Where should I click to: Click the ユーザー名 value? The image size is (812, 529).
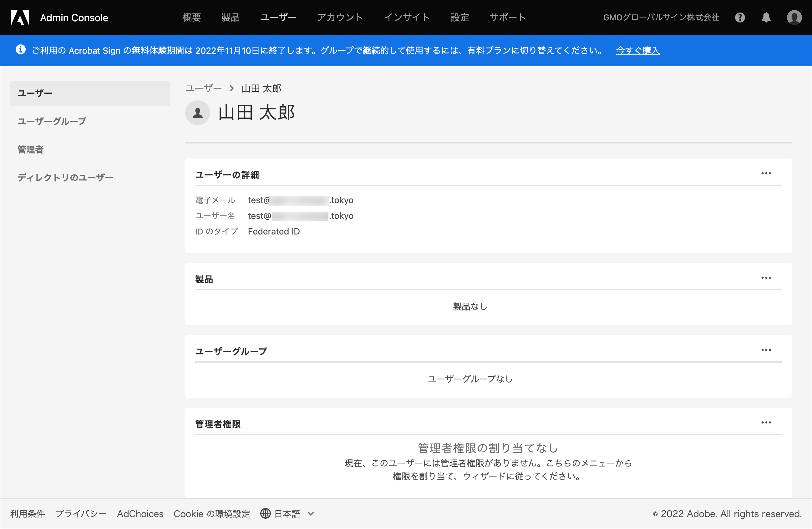pos(301,216)
